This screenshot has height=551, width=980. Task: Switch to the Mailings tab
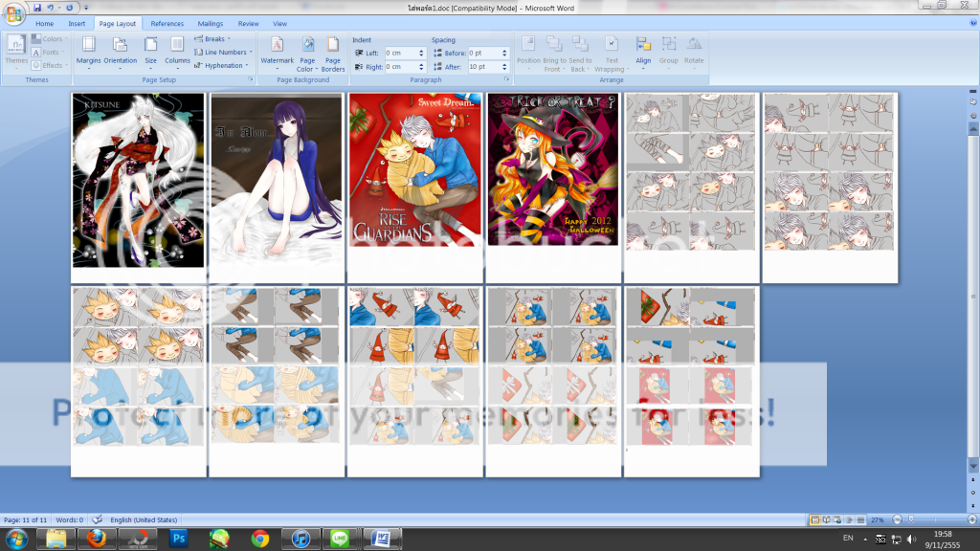210,24
